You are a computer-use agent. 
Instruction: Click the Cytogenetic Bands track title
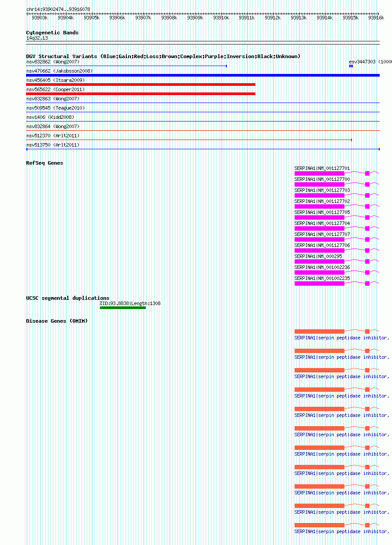point(52,33)
